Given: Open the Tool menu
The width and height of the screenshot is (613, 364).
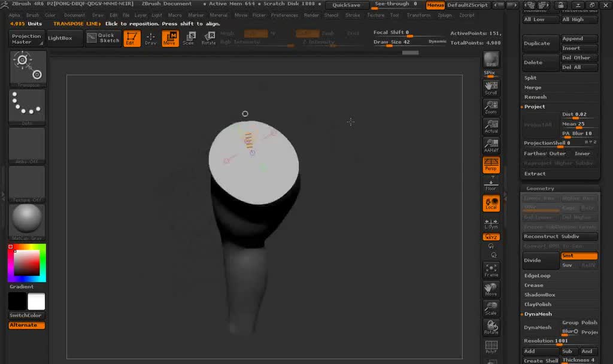Looking at the screenshot, I should pyautogui.click(x=394, y=15).
